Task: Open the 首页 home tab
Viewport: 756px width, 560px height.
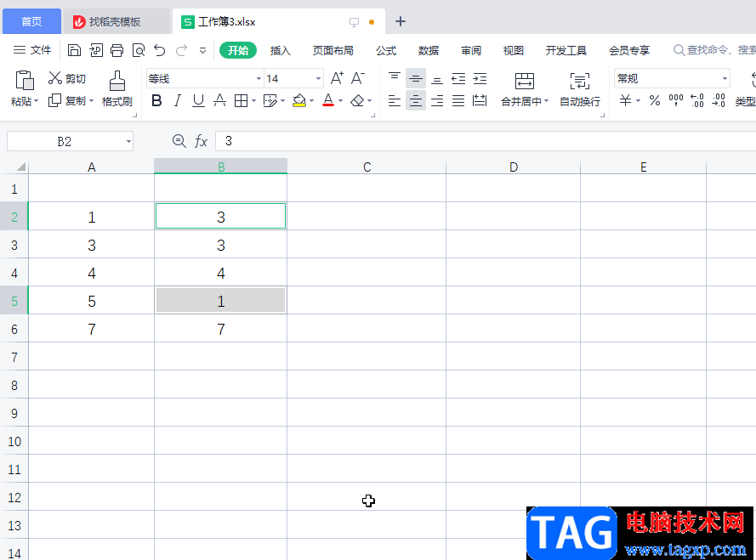Action: pyautogui.click(x=31, y=21)
